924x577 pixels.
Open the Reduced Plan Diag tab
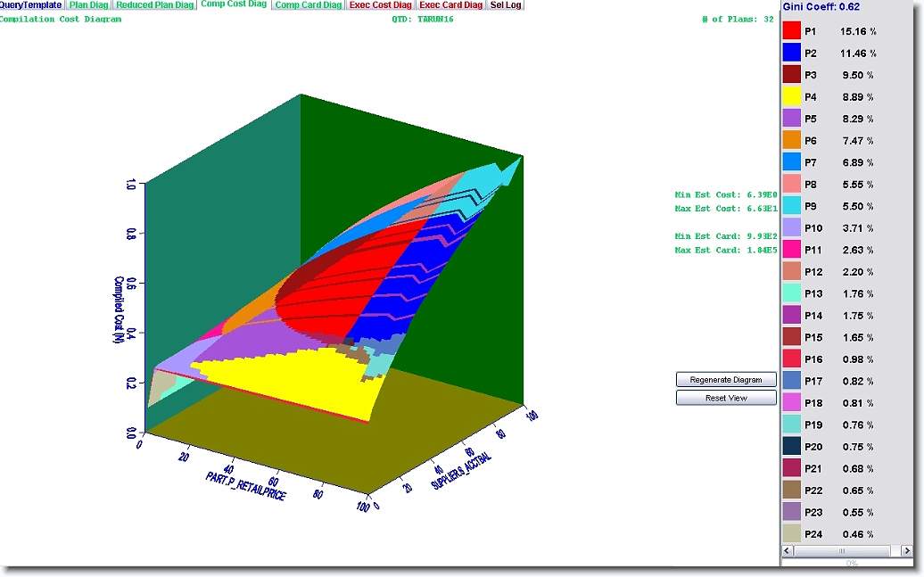(155, 5)
